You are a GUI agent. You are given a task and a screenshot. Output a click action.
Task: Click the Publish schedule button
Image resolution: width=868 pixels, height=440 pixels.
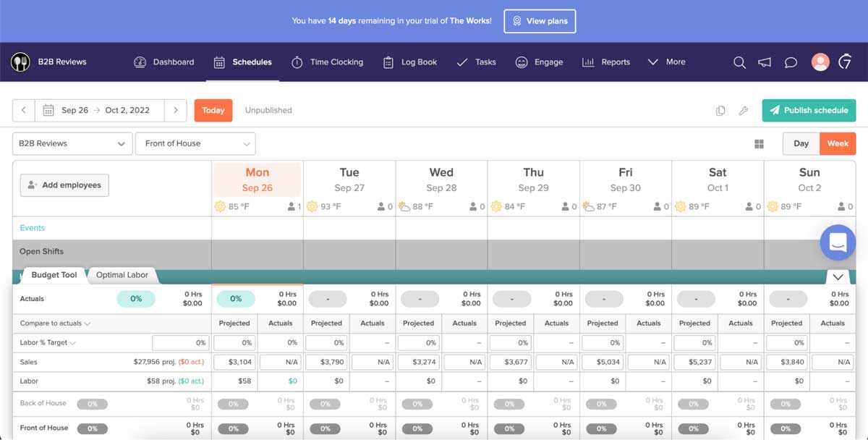click(809, 110)
